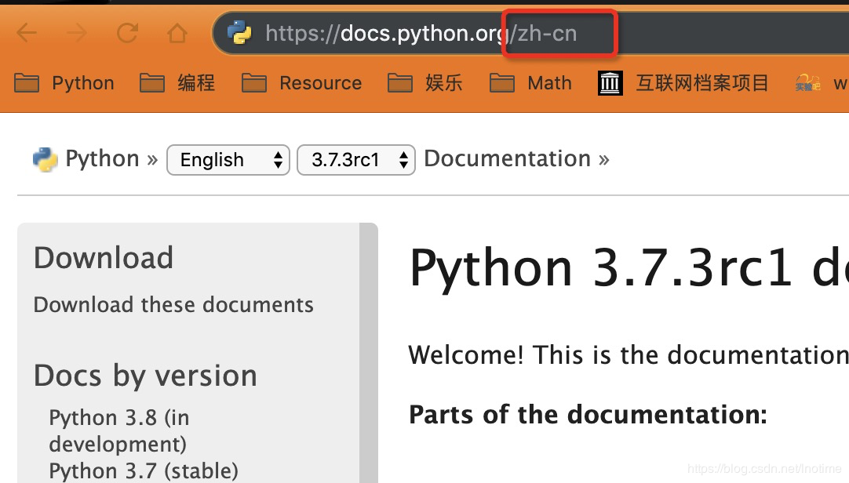Click the Docs by version heading
Viewport: 849px width, 483px height.
click(145, 376)
